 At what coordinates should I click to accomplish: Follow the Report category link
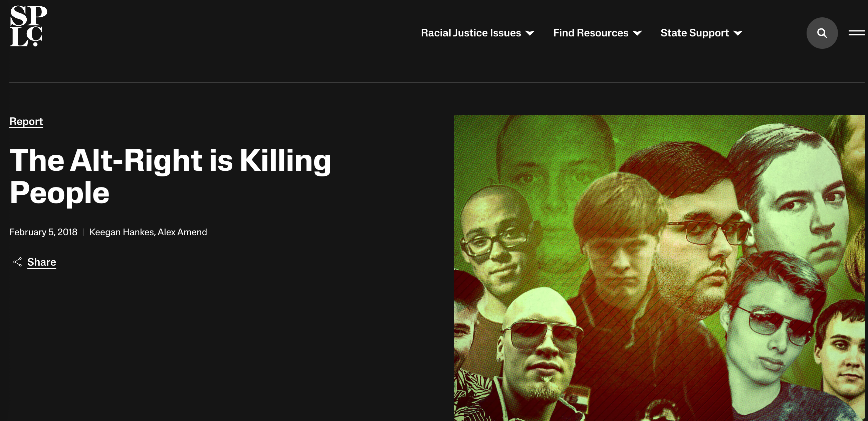tap(26, 121)
